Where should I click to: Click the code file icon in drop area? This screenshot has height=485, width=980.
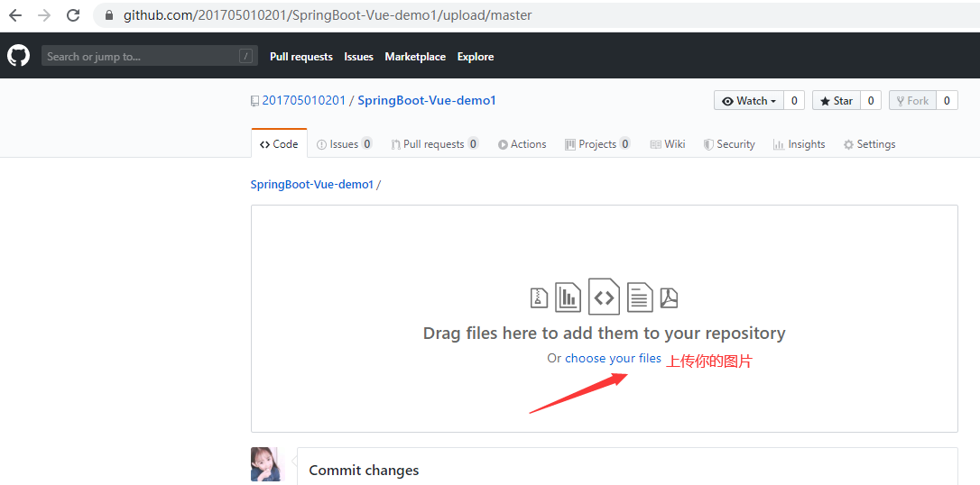click(x=605, y=296)
